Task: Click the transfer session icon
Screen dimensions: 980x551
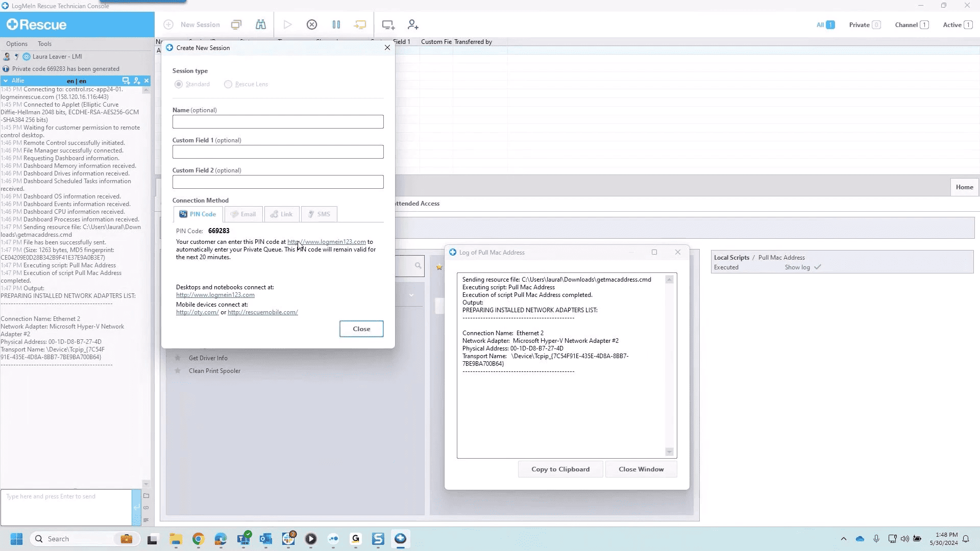Action: [360, 24]
